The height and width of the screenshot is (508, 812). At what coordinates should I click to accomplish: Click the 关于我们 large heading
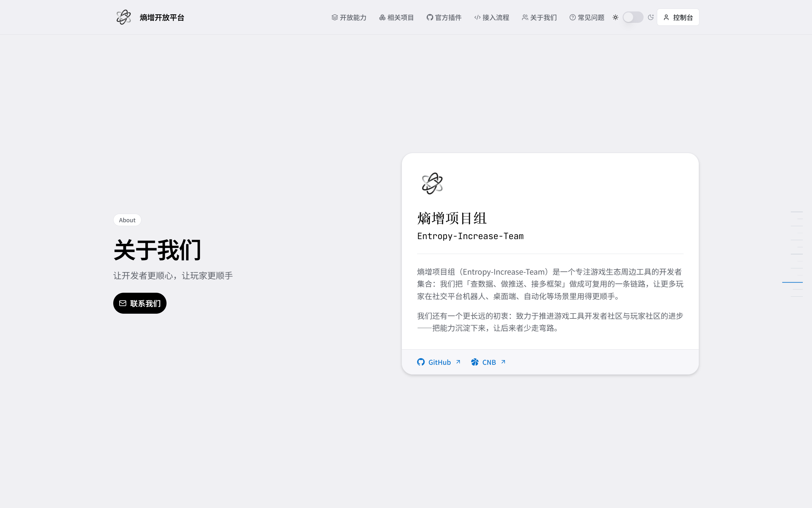click(157, 250)
